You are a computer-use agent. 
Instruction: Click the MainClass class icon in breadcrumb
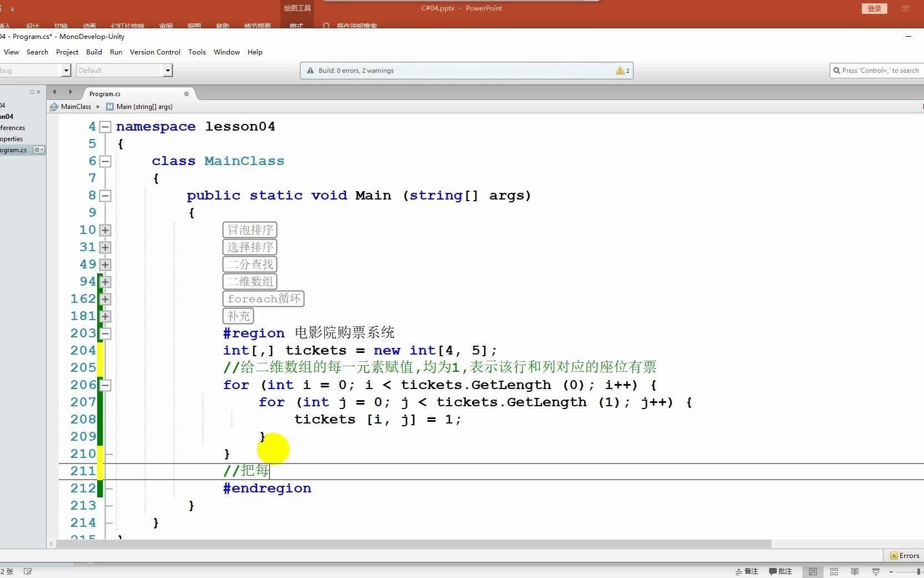(x=54, y=107)
